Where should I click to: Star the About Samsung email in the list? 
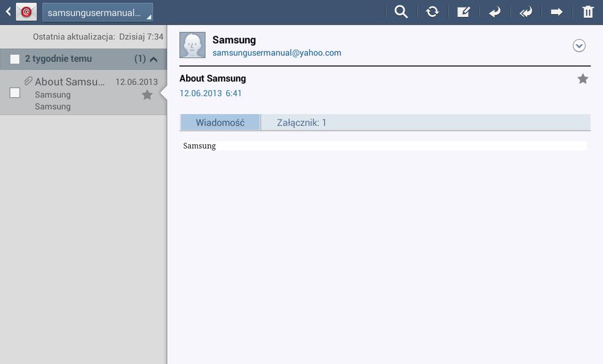click(147, 95)
